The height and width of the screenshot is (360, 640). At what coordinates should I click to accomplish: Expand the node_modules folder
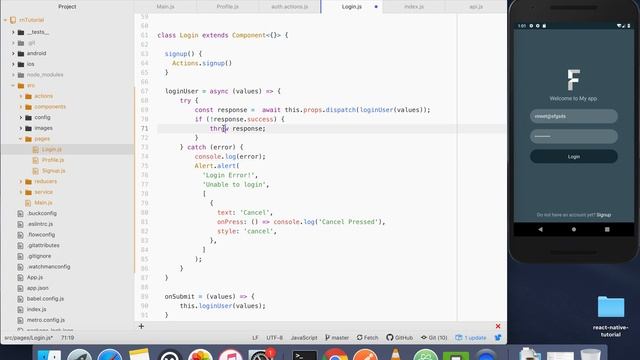13,75
